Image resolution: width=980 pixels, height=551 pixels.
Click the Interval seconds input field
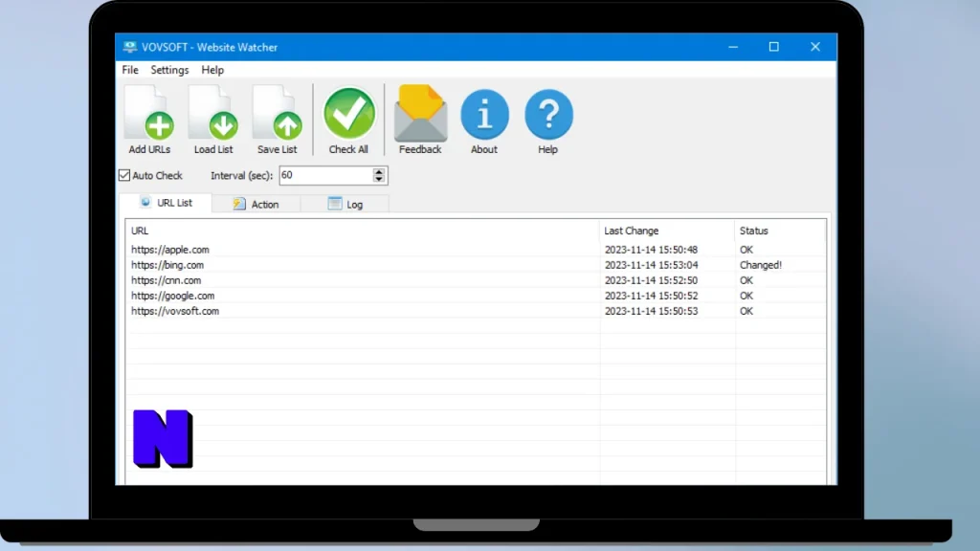coord(325,176)
